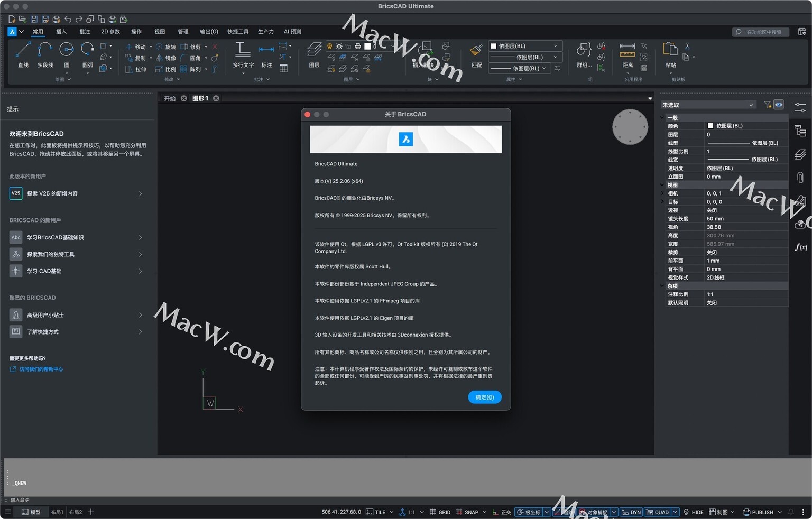Click the Rotate (旋转) tool
The width and height of the screenshot is (812, 519).
pyautogui.click(x=166, y=47)
